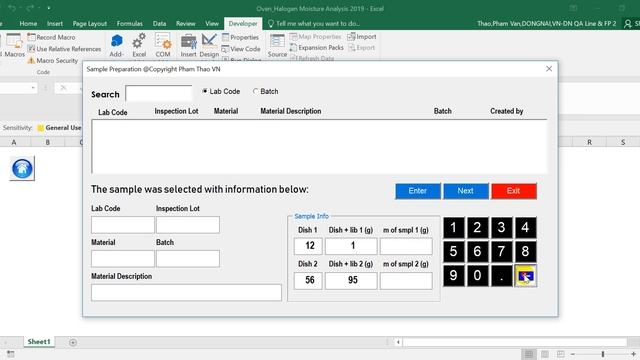Open the Page Layout tab
The width and height of the screenshot is (640, 360).
pyautogui.click(x=90, y=24)
